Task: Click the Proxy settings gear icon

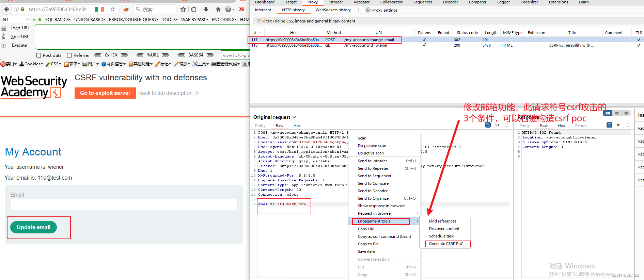Action: click(x=368, y=10)
